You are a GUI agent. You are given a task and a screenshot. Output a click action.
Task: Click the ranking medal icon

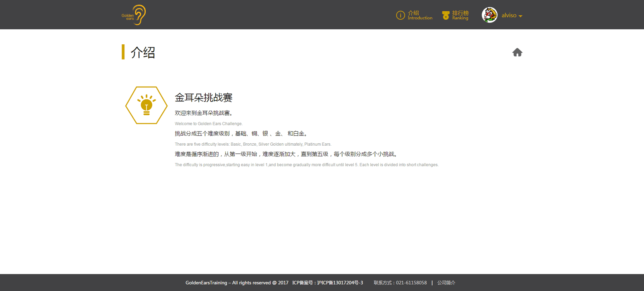pos(446,15)
